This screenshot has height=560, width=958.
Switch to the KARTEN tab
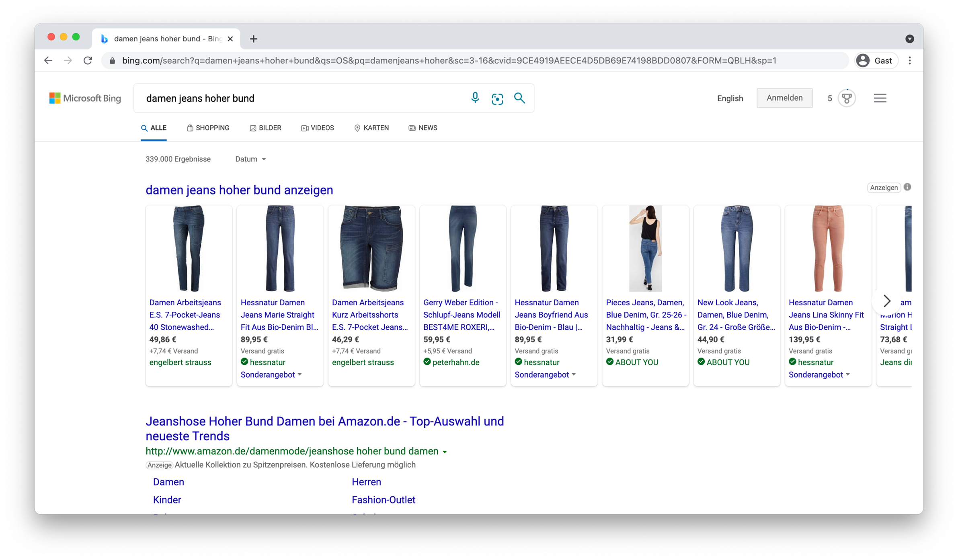pyautogui.click(x=371, y=128)
